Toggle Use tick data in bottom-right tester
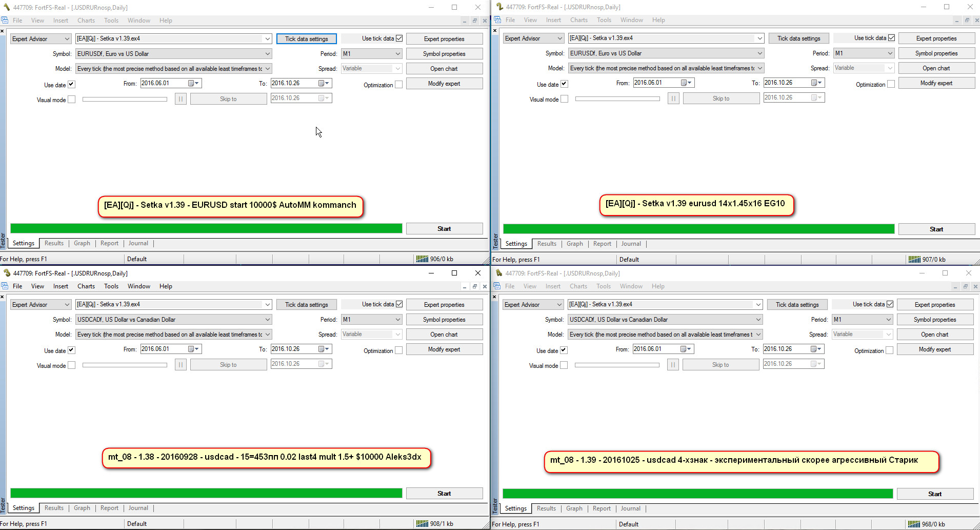This screenshot has height=530, width=980. (890, 304)
